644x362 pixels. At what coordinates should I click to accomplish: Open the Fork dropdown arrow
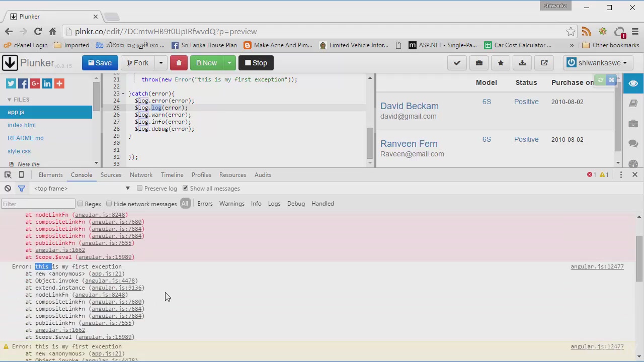click(x=161, y=63)
